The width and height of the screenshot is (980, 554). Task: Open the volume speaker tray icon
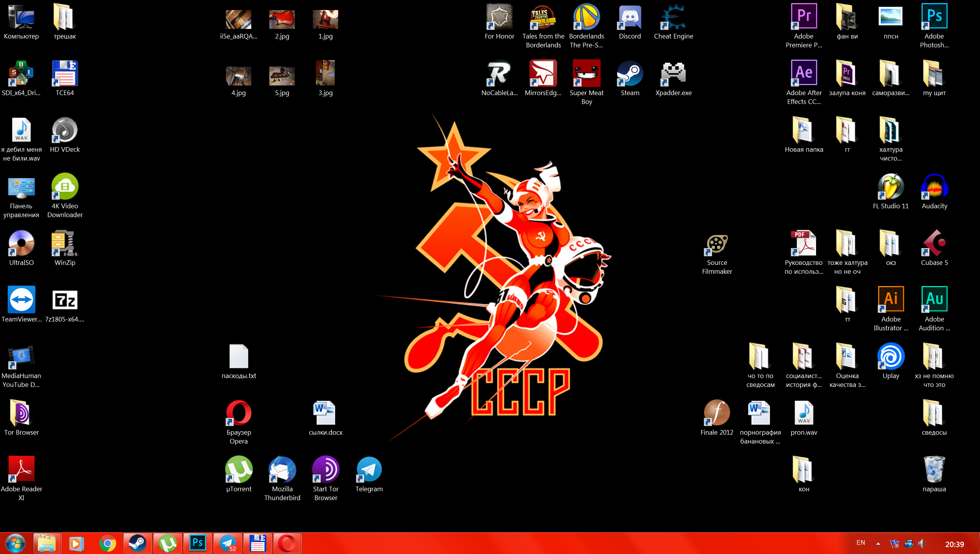(x=922, y=544)
